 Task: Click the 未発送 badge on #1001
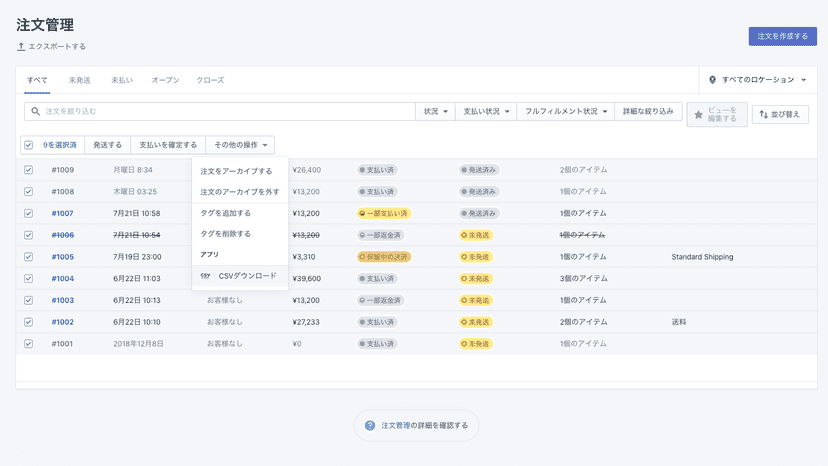pyautogui.click(x=476, y=343)
